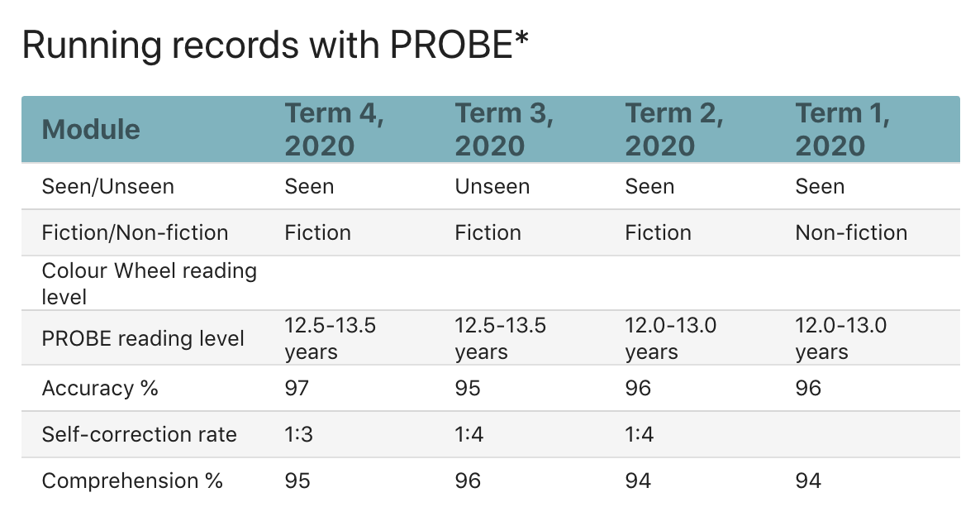Click the Accuracy % row label
The image size is (980, 526).
tap(100, 388)
